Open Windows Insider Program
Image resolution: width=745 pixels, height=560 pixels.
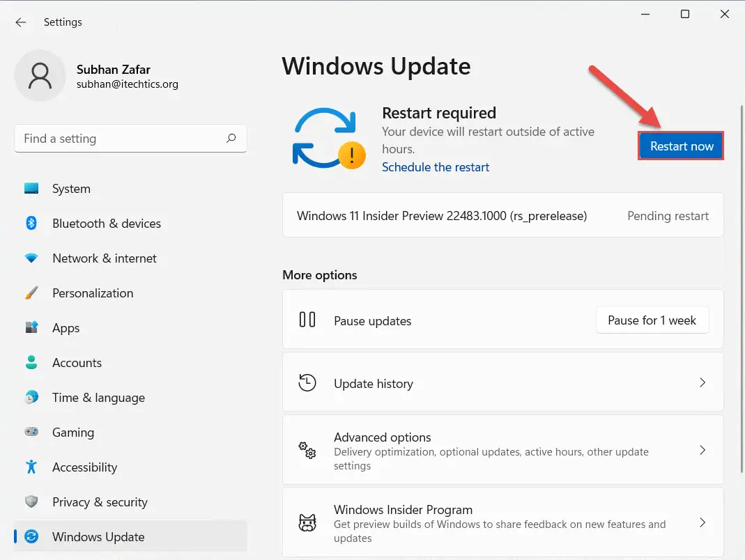click(x=502, y=522)
